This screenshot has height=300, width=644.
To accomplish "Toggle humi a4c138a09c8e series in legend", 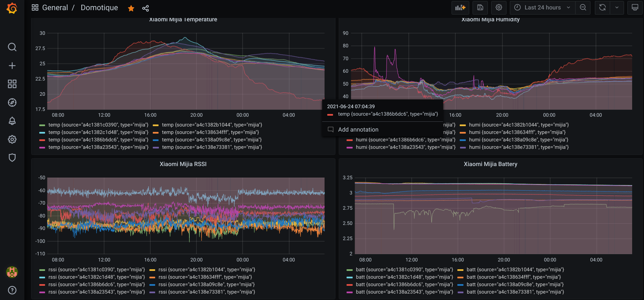I will tap(519, 140).
